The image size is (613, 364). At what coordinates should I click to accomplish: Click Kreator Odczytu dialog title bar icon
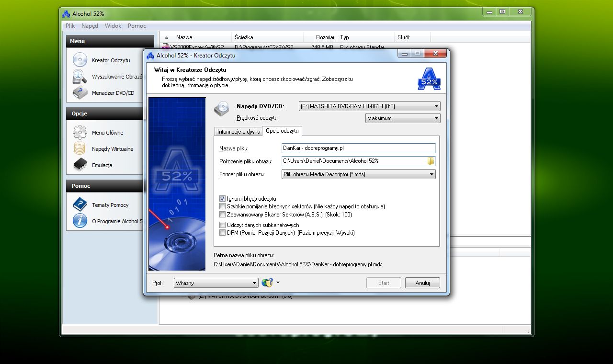point(150,56)
